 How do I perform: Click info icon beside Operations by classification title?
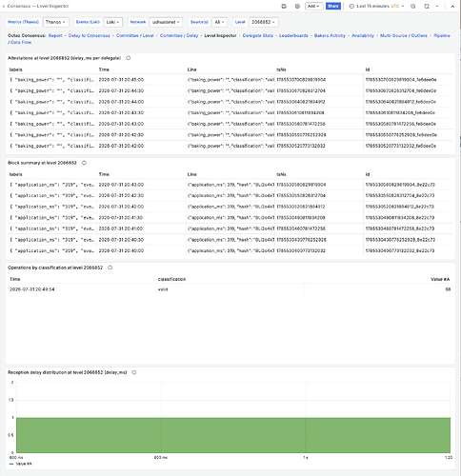pyautogui.click(x=110, y=268)
